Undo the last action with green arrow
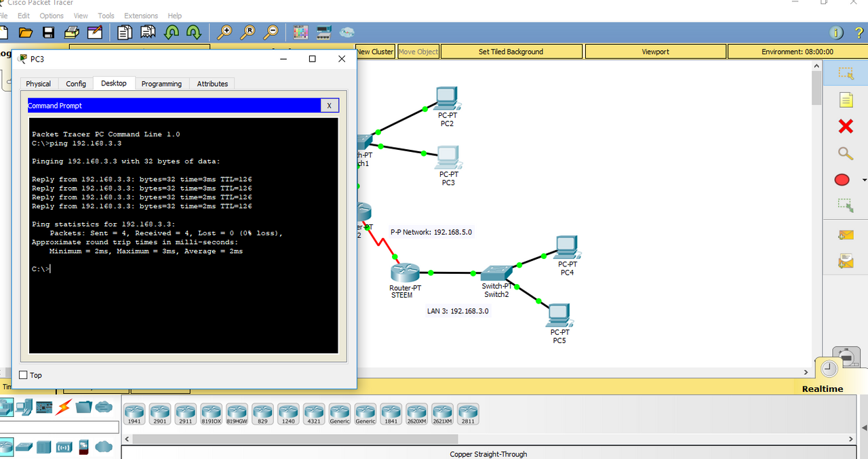 point(172,32)
